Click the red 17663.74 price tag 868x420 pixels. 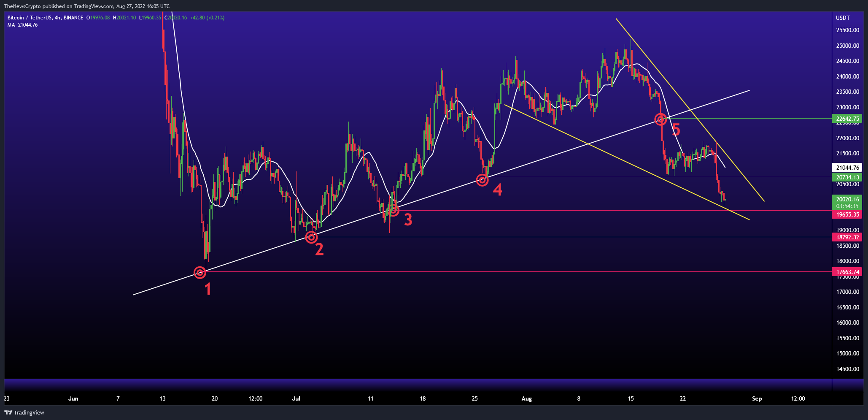tap(847, 272)
